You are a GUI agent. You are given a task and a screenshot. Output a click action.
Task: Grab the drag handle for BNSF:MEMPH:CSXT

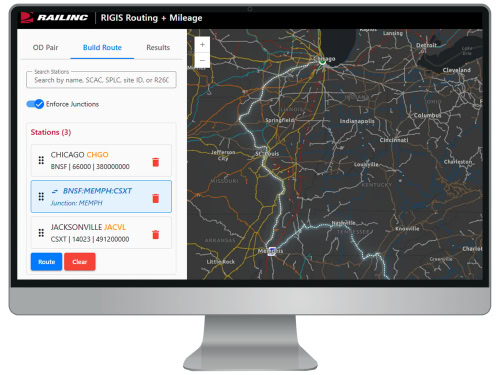[41, 197]
